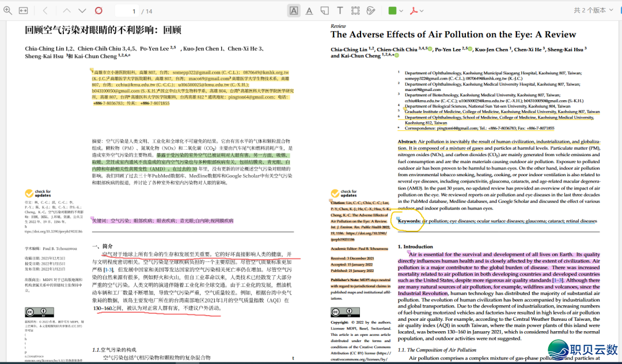
Task: Select the underline text tool
Action: point(309,10)
